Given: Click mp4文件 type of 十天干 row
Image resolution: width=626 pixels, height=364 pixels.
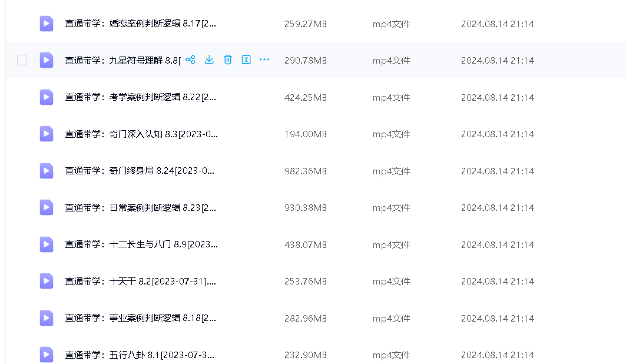Looking at the screenshot, I should (x=391, y=282).
